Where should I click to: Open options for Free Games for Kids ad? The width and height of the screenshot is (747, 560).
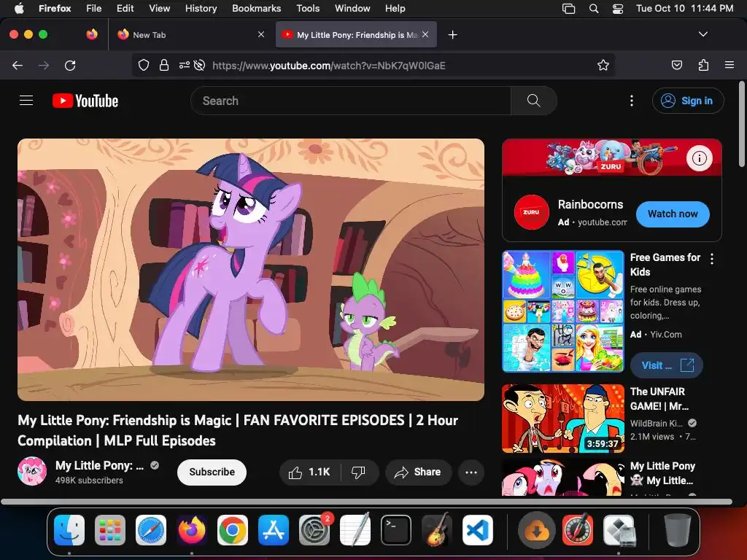click(x=712, y=259)
